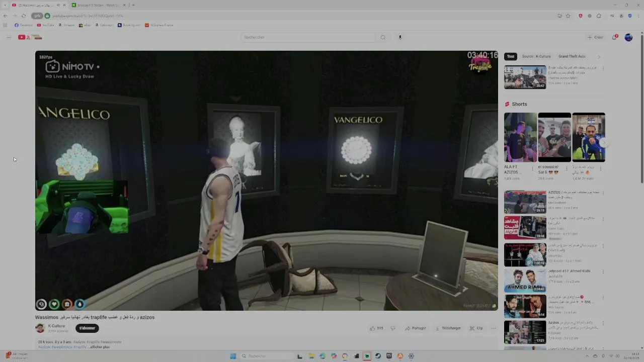Open more video actions ellipsis
This screenshot has width=644, height=362.
494,328
